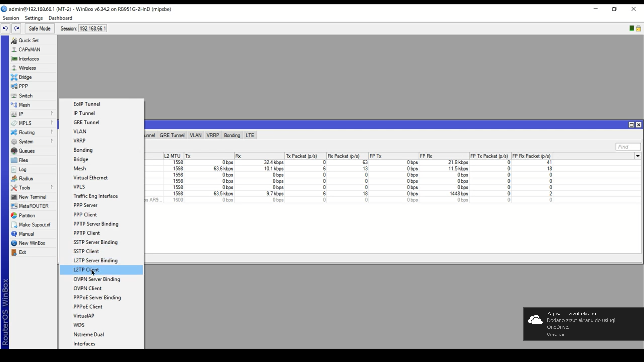Sort by the Rx Packet (p/s) column header
The image size is (644, 362).
pos(347,156)
